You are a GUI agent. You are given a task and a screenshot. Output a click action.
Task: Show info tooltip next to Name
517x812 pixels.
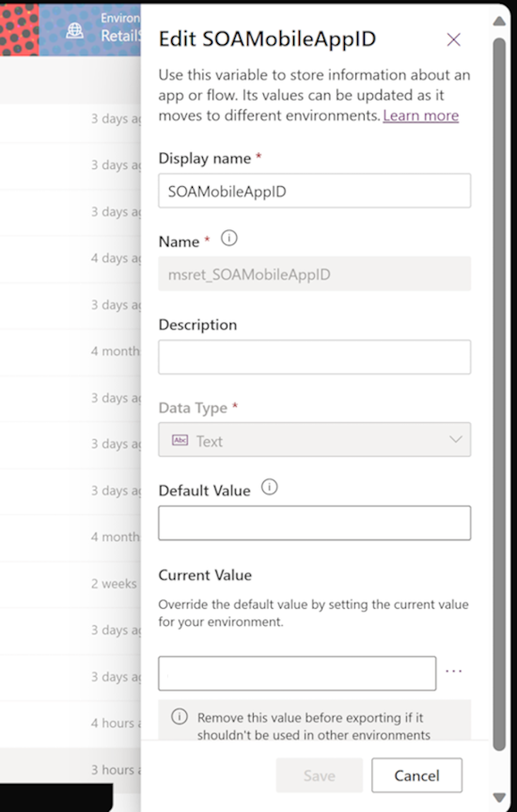pyautogui.click(x=229, y=238)
